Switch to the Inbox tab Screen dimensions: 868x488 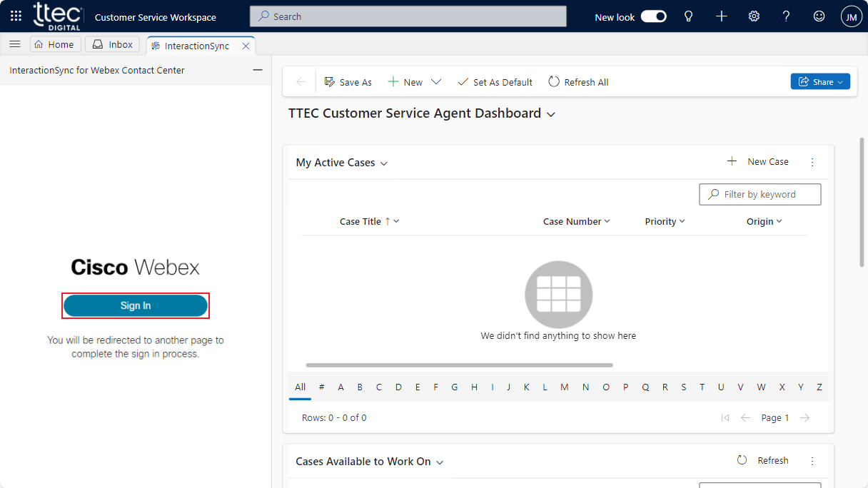(x=113, y=44)
